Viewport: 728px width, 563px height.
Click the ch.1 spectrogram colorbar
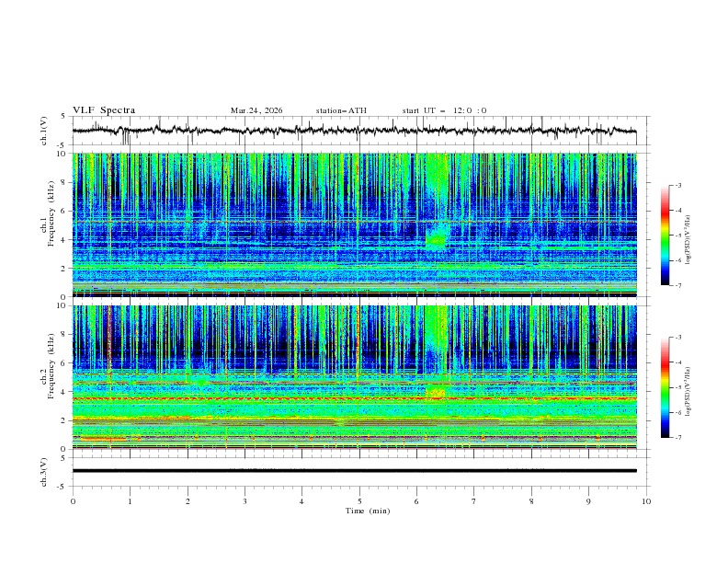pos(665,235)
